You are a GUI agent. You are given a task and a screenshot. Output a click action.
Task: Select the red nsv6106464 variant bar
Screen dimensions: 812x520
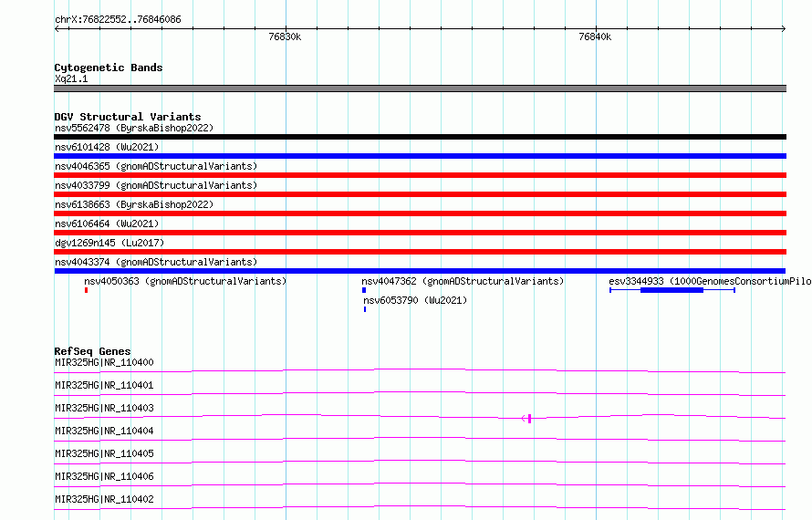420,233
